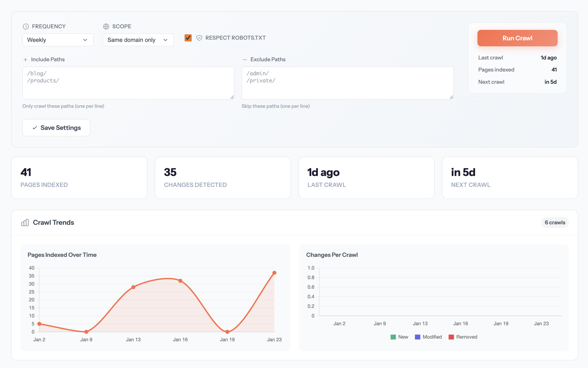The height and width of the screenshot is (368, 588).
Task: Select the Jan 23 data point on the trend line
Action: coord(275,272)
